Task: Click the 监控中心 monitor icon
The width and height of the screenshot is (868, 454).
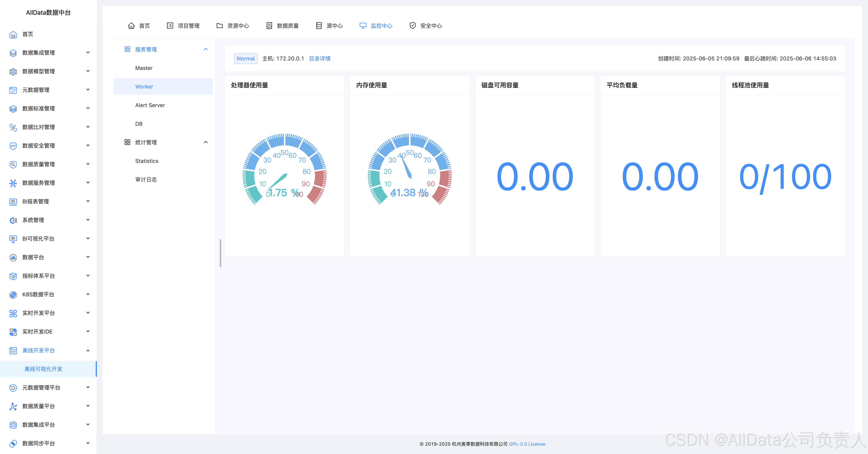Action: [363, 26]
